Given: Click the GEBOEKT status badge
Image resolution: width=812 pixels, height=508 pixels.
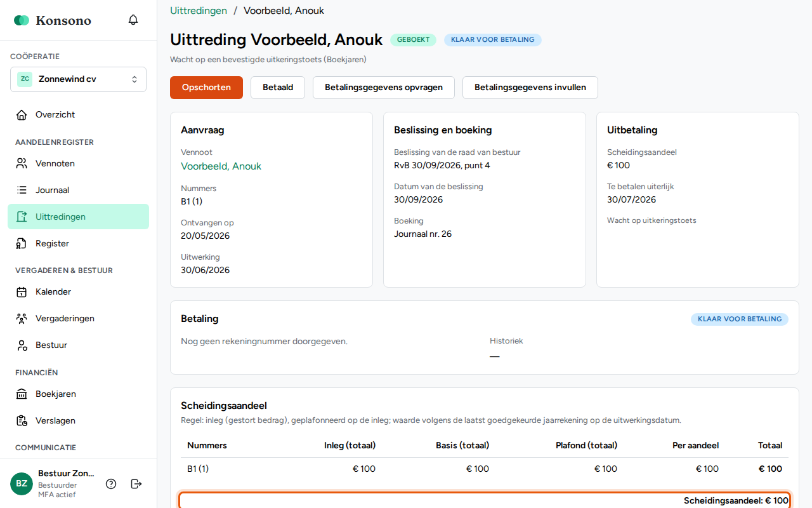Looking at the screenshot, I should (x=413, y=40).
